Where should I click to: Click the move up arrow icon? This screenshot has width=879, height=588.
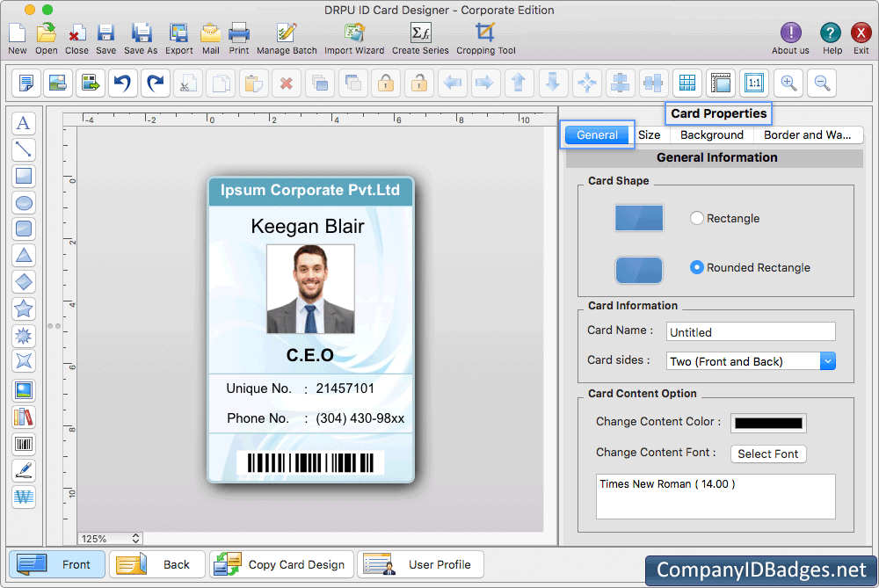(x=519, y=83)
